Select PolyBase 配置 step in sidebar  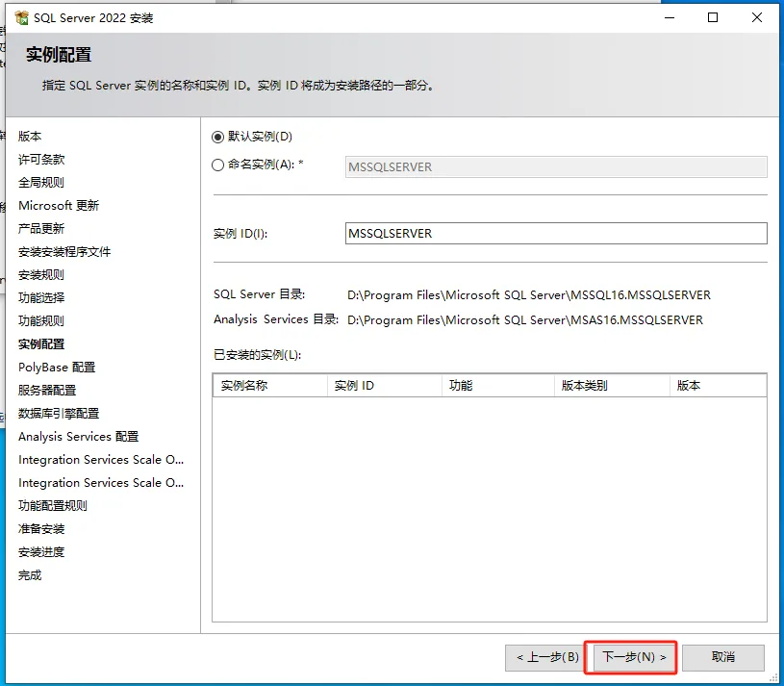coord(57,367)
